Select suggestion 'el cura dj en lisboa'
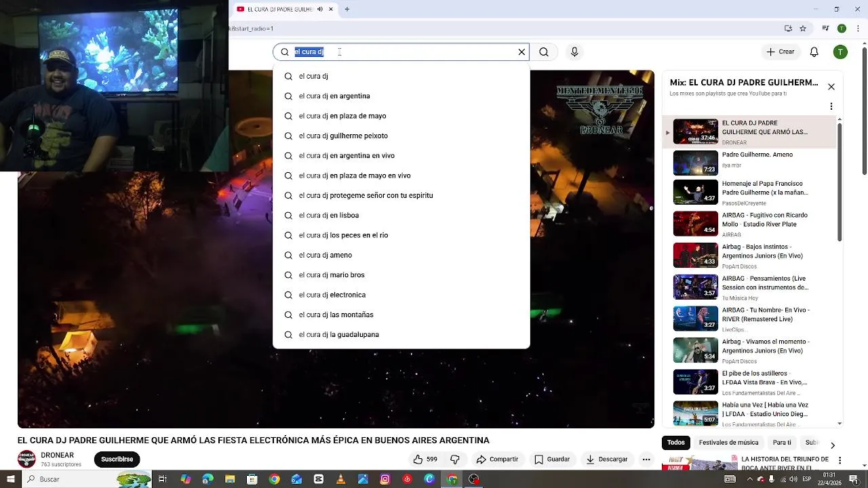The height and width of the screenshot is (488, 868). coord(401,216)
